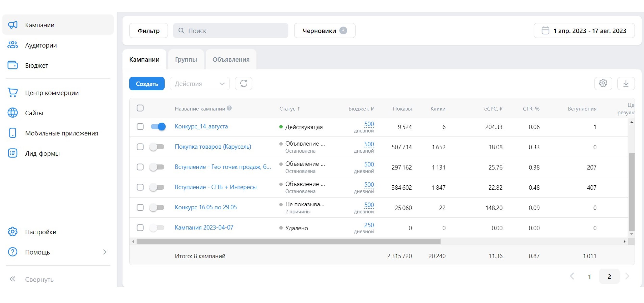Enable the Покупка товаров (Карусель) toggle

pos(157,147)
